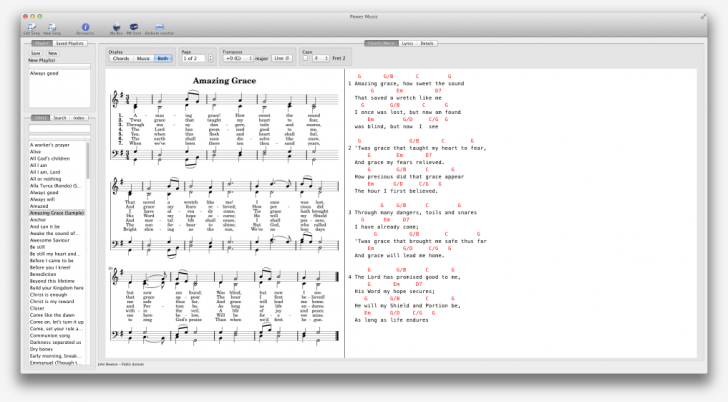This screenshot has height=402, width=728.
Task: Open the Transpose key dropdown
Action: pyautogui.click(x=238, y=58)
